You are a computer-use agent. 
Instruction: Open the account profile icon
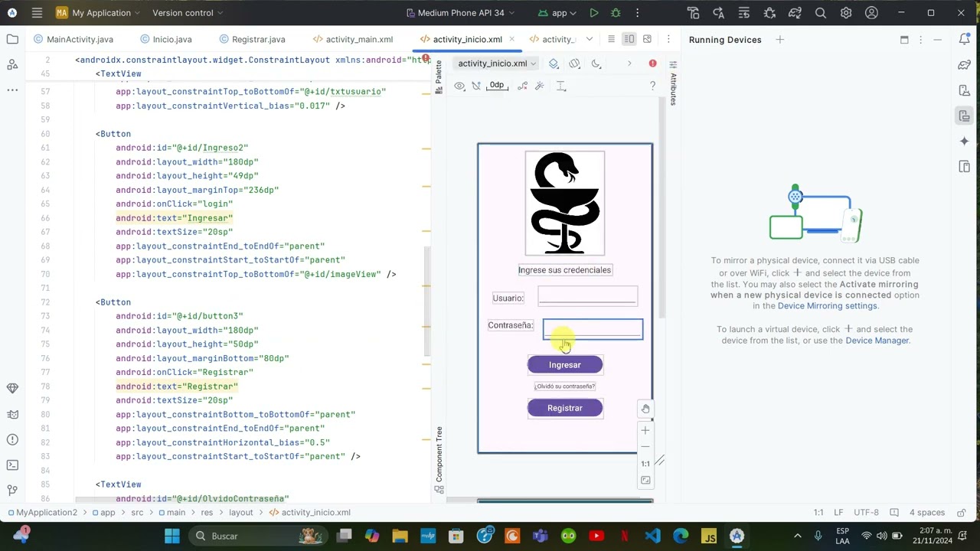click(871, 13)
